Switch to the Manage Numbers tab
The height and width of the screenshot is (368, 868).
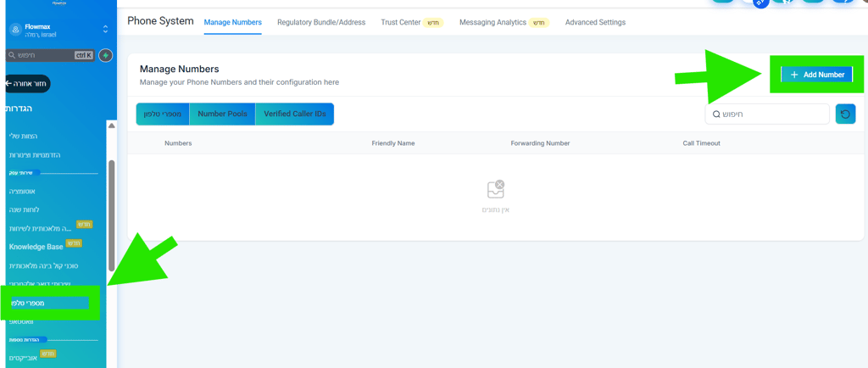click(x=232, y=22)
